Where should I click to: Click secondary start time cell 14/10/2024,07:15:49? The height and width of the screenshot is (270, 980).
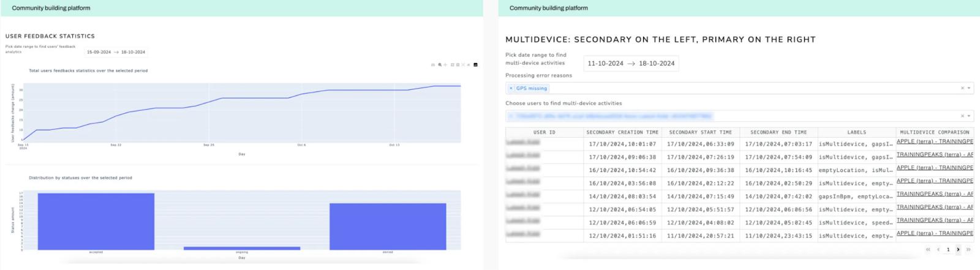click(x=700, y=197)
